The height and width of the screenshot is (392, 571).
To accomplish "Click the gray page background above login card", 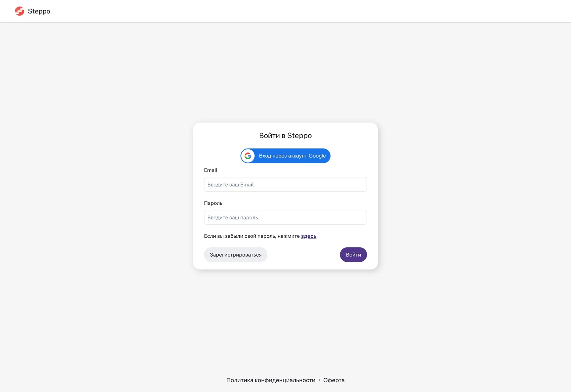I will pos(285,73).
